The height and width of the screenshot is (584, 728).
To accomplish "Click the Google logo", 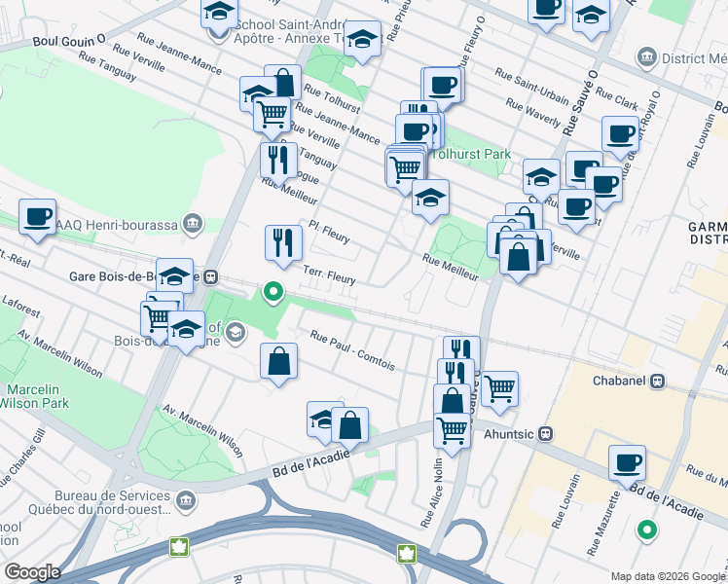I will pyautogui.click(x=32, y=572).
